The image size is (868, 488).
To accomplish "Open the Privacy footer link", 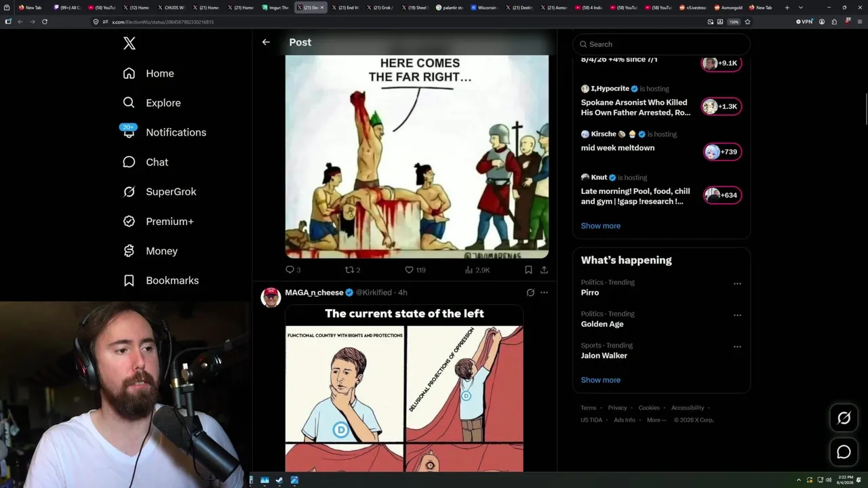I will 618,408.
